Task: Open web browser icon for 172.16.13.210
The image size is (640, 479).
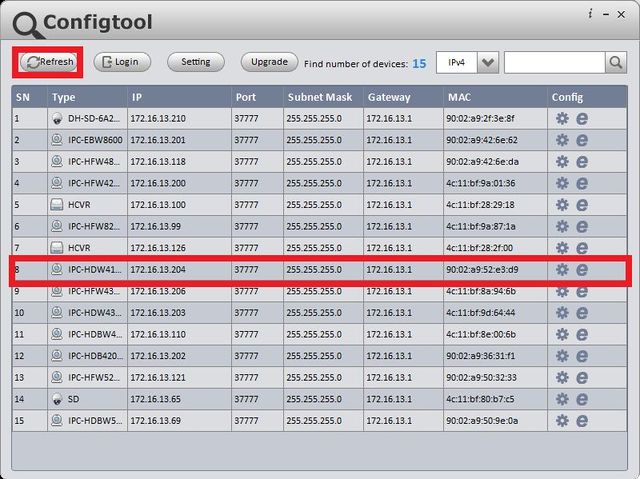Action: (x=582, y=119)
